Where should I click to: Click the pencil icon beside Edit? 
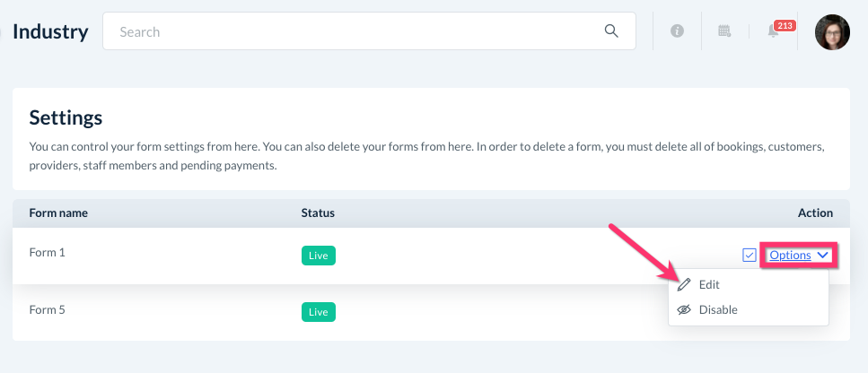click(x=684, y=284)
